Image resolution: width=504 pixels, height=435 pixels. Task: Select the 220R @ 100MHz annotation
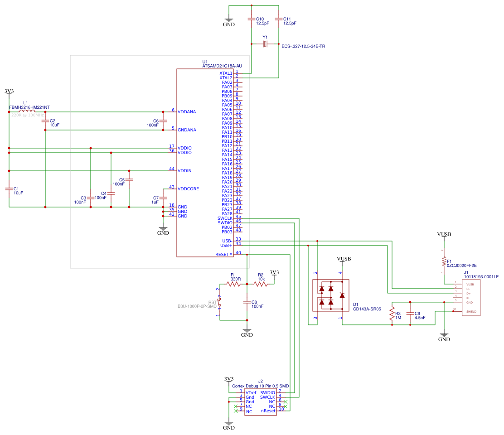point(28,115)
